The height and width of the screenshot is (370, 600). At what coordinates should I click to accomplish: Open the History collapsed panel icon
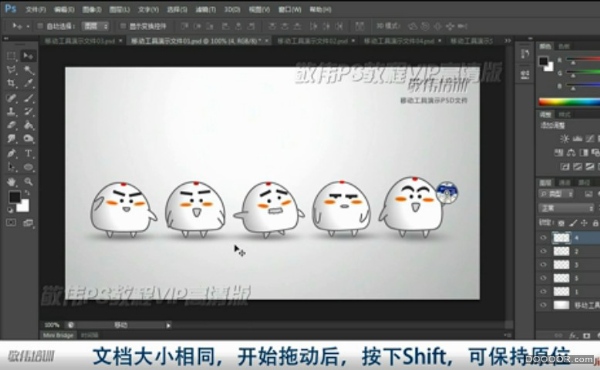pyautogui.click(x=525, y=55)
